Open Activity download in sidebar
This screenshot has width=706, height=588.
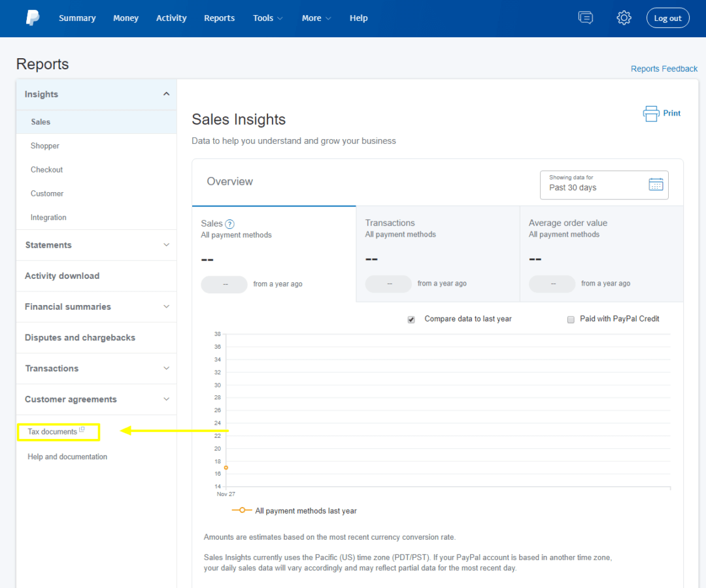tap(96, 276)
